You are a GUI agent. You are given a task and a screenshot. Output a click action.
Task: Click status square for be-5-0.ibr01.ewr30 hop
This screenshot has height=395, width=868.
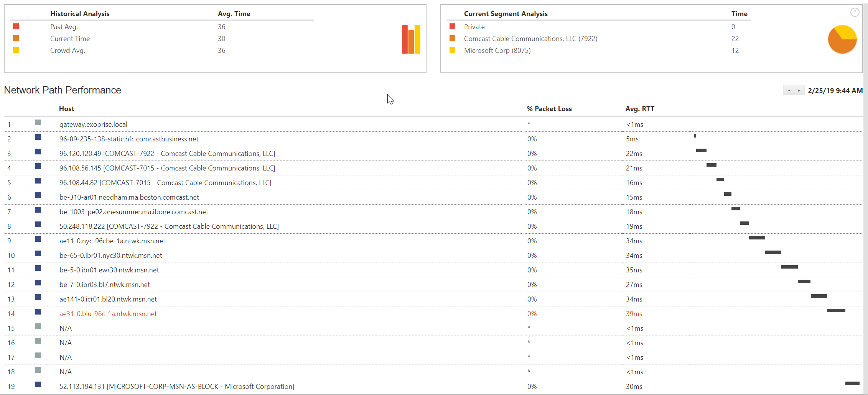38,268
